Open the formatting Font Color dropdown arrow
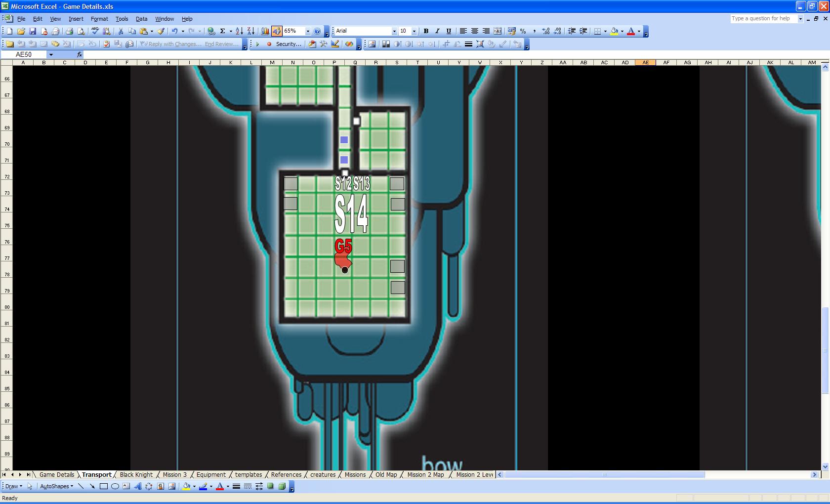830x504 pixels. click(639, 31)
